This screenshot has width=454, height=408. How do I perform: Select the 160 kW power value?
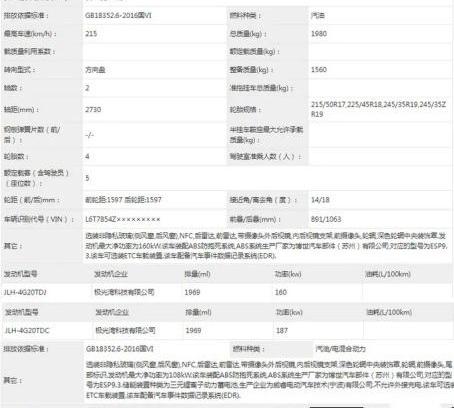tap(281, 292)
